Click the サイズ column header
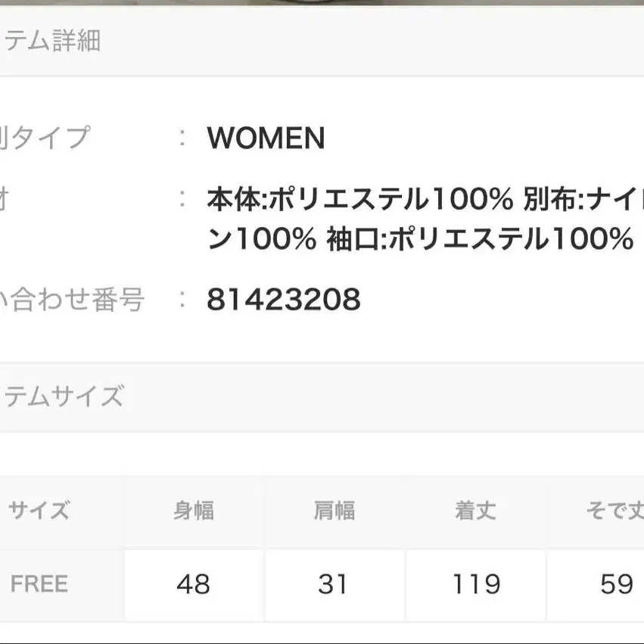 coord(39,511)
